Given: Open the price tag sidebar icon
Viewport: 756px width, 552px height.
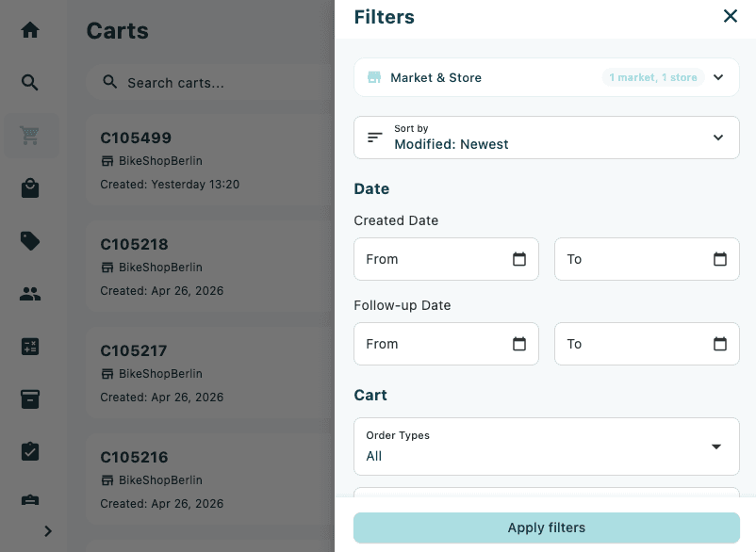Looking at the screenshot, I should pyautogui.click(x=30, y=241).
